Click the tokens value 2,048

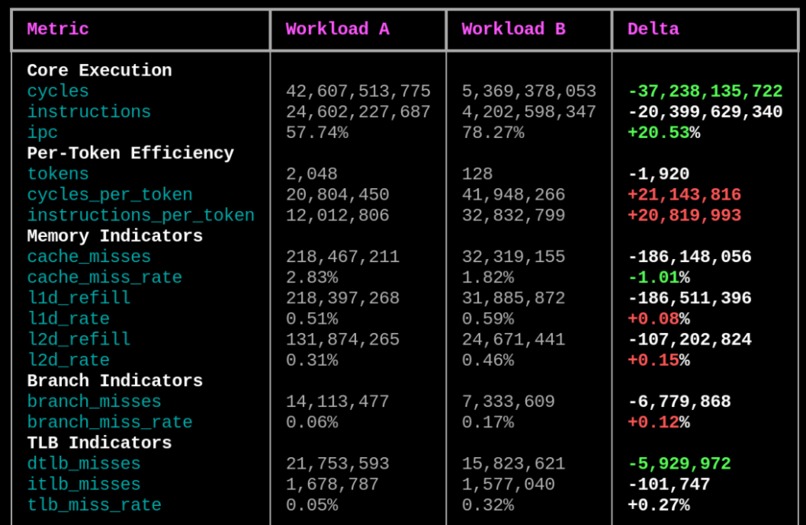[x=312, y=174]
